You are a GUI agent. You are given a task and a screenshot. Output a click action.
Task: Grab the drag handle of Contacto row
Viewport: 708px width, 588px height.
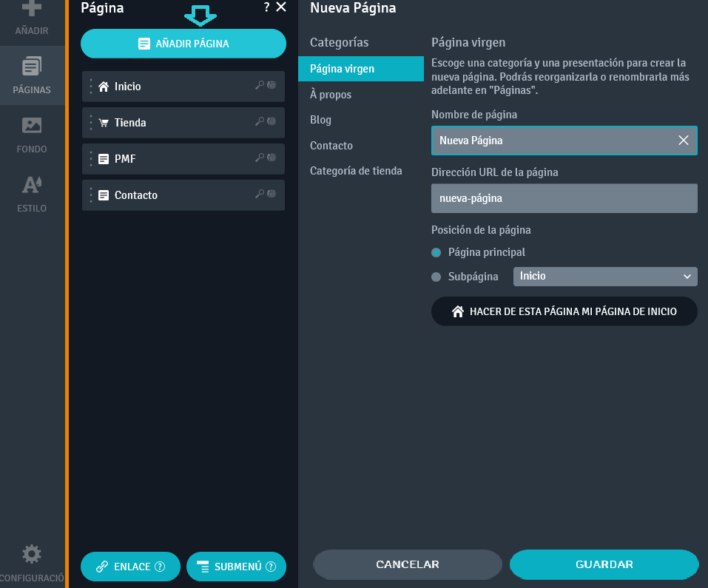pyautogui.click(x=91, y=195)
